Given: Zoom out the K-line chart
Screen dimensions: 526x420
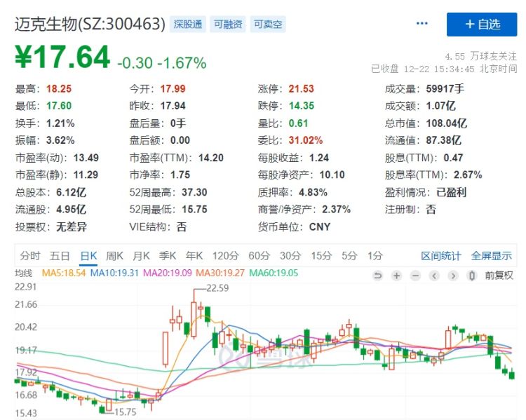Looking at the screenshot, I should 416,276.
